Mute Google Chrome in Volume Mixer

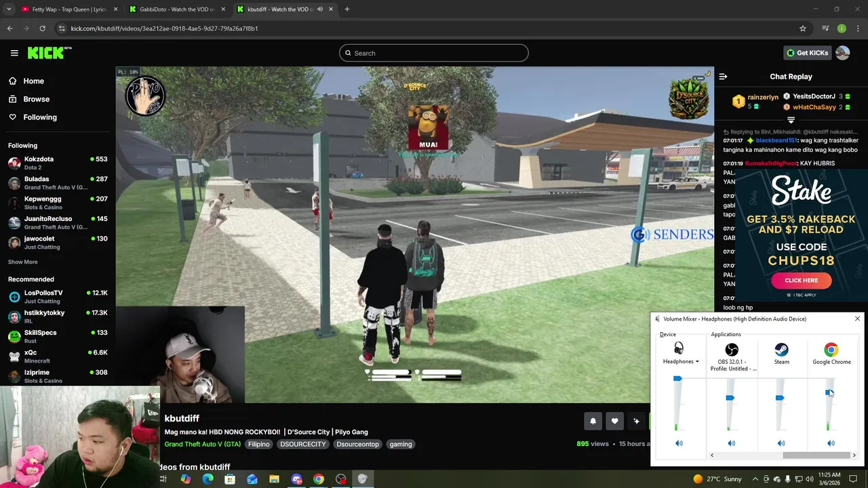831,443
